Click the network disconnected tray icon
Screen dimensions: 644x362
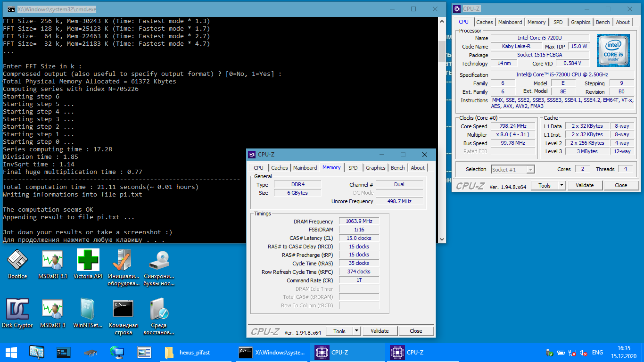pos(572,353)
